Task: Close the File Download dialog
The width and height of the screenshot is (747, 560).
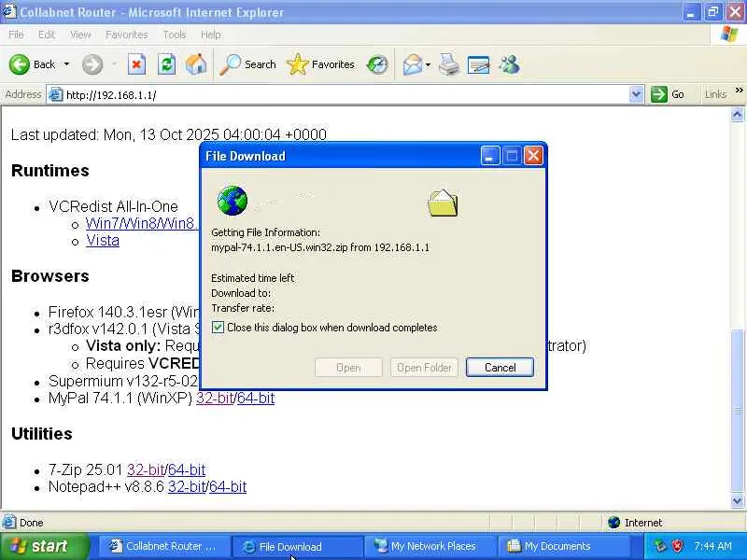Action: point(533,155)
